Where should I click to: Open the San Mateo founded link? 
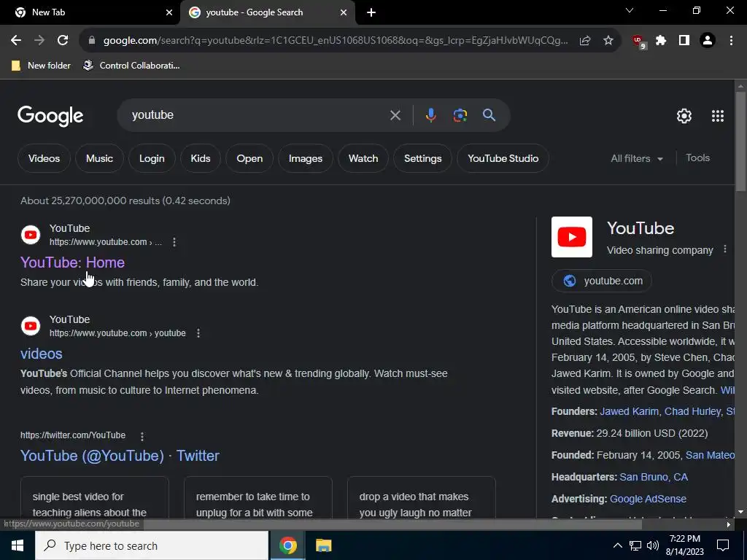pyautogui.click(x=710, y=455)
